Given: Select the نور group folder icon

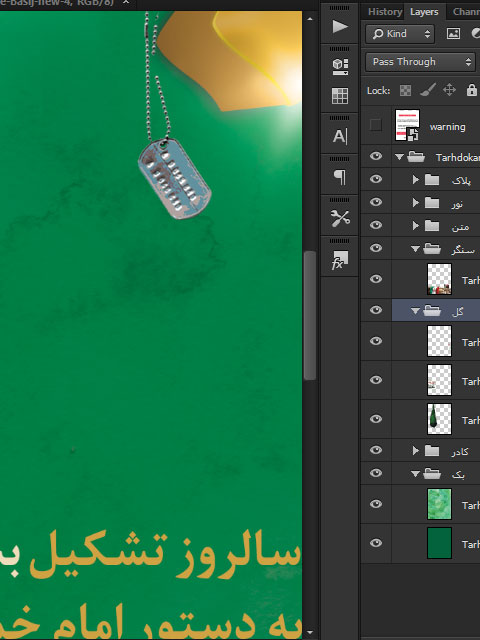Looking at the screenshot, I should 432,202.
